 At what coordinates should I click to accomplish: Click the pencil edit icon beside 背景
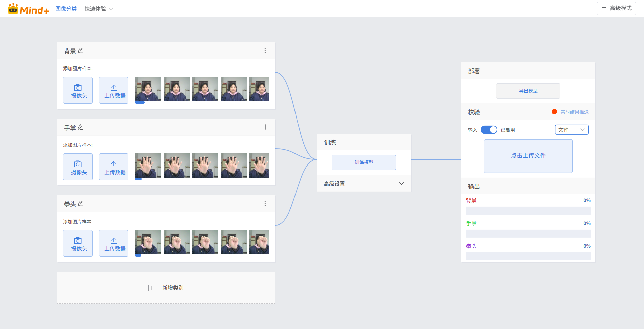click(x=80, y=51)
